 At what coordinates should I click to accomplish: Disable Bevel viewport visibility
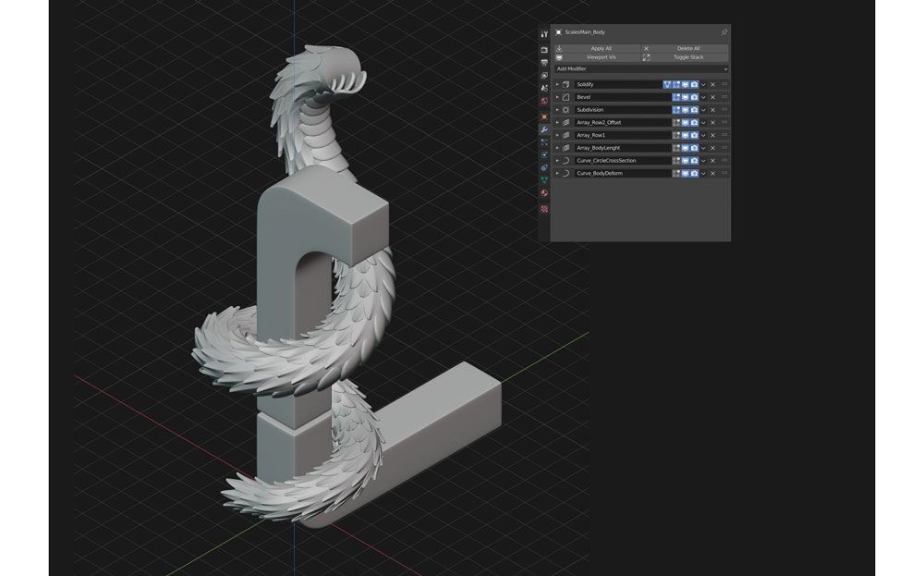click(x=686, y=97)
